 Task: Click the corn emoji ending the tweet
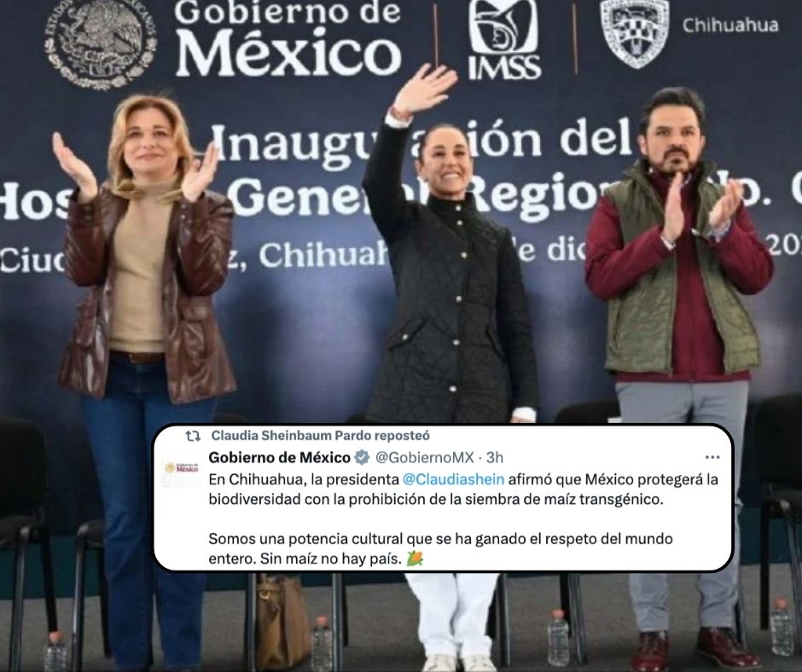click(415, 559)
